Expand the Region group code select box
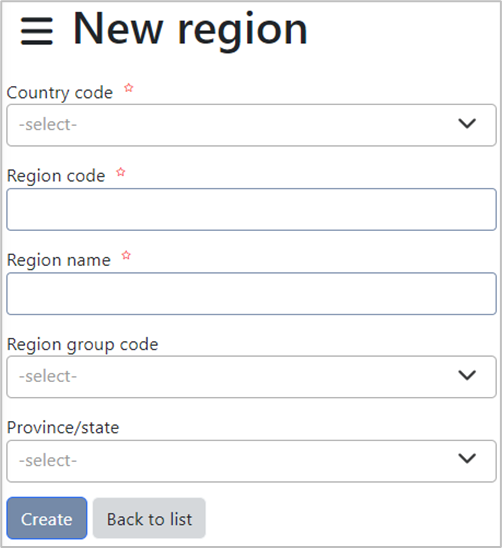The height and width of the screenshot is (548, 502). tap(251, 377)
